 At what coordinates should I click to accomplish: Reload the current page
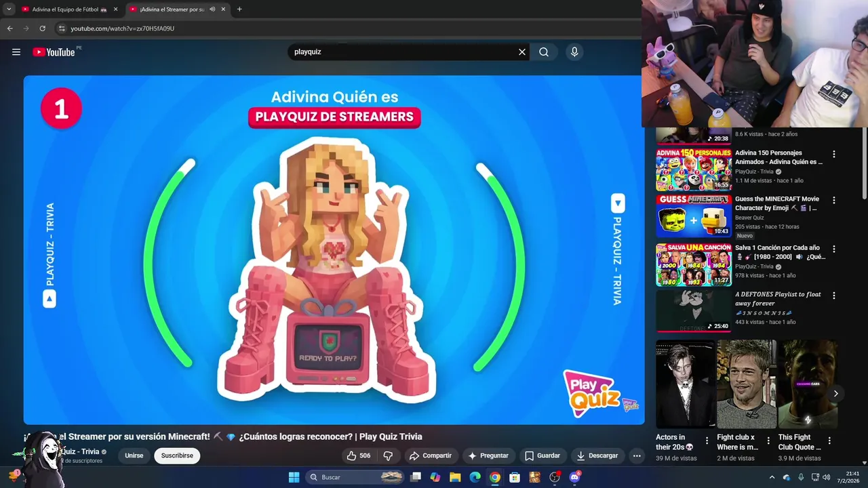pos(43,28)
